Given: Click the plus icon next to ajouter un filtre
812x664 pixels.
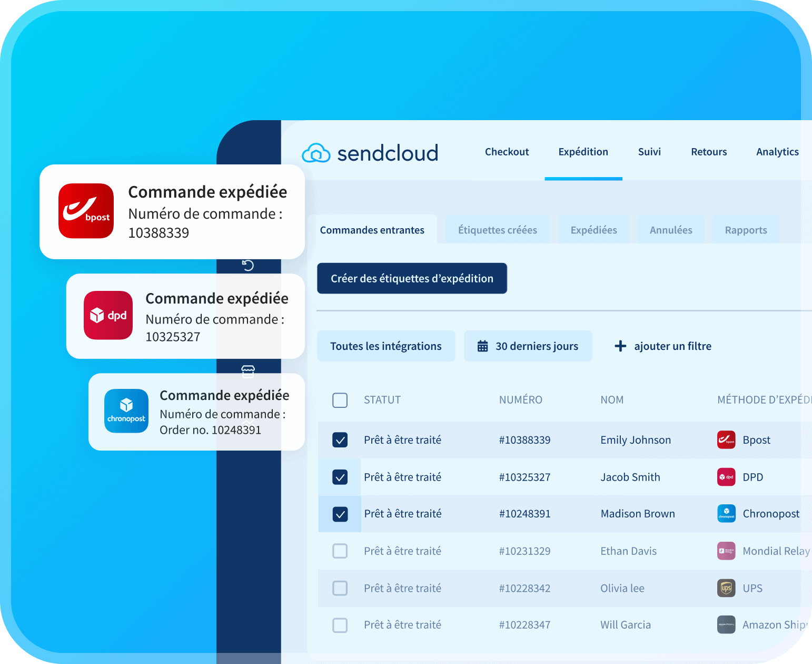Looking at the screenshot, I should (620, 346).
